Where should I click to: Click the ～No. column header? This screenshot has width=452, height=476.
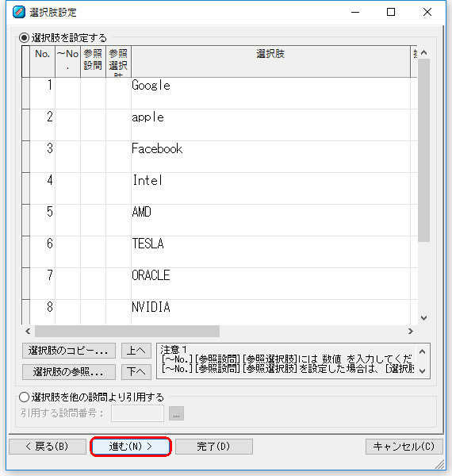pyautogui.click(x=67, y=62)
